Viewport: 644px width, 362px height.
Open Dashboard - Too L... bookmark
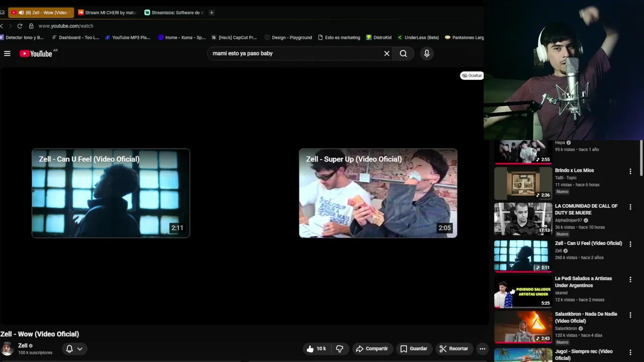click(x=75, y=37)
